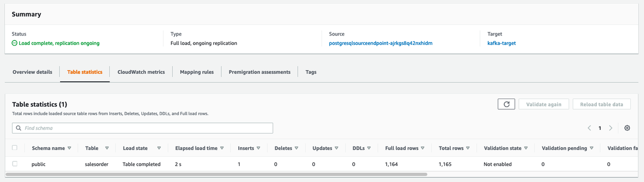The height and width of the screenshot is (182, 644).
Task: Click the '1,165' total rows value
Action: (x=446, y=164)
